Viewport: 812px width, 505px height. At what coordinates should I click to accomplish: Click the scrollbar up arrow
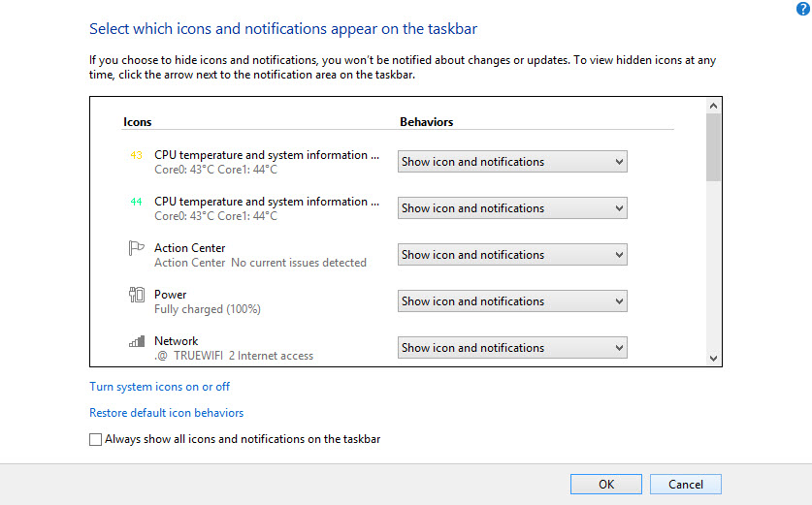coord(714,106)
